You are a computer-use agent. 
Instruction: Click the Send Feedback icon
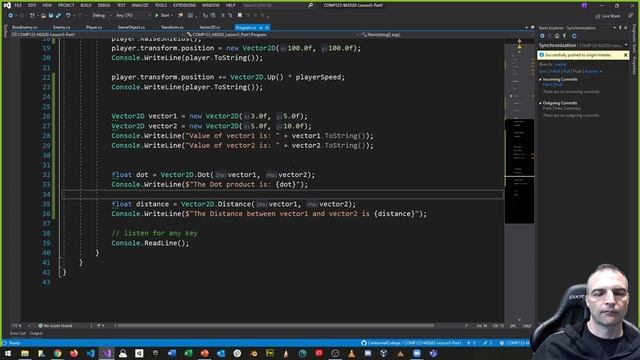[631, 16]
